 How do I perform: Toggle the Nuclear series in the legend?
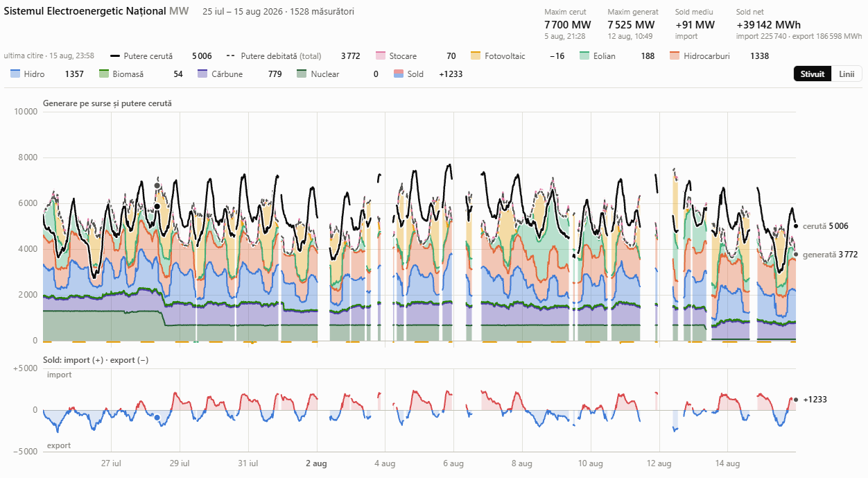coord(338,74)
